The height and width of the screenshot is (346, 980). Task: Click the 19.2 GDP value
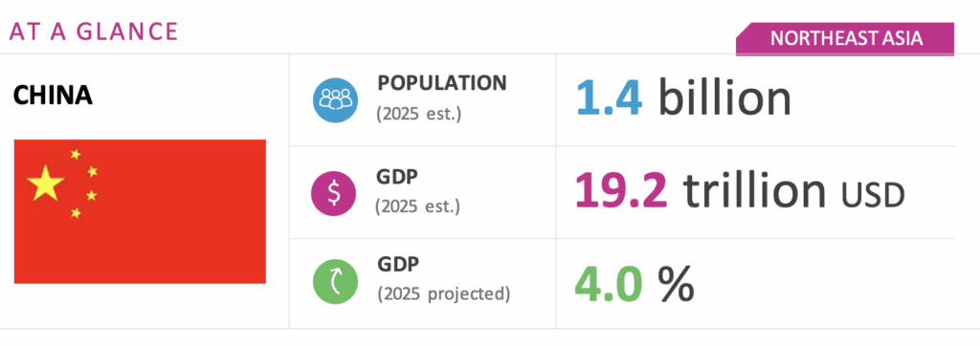coord(621,190)
